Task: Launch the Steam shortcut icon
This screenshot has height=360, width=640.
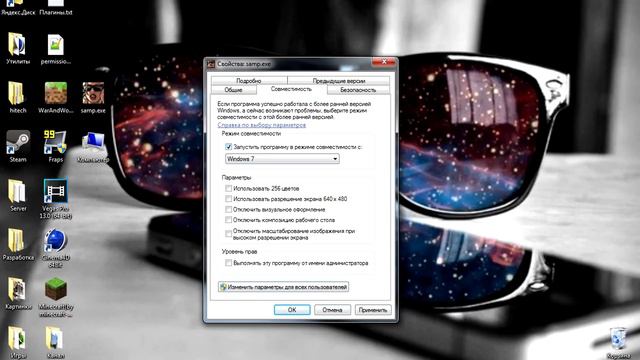Action: 18,142
